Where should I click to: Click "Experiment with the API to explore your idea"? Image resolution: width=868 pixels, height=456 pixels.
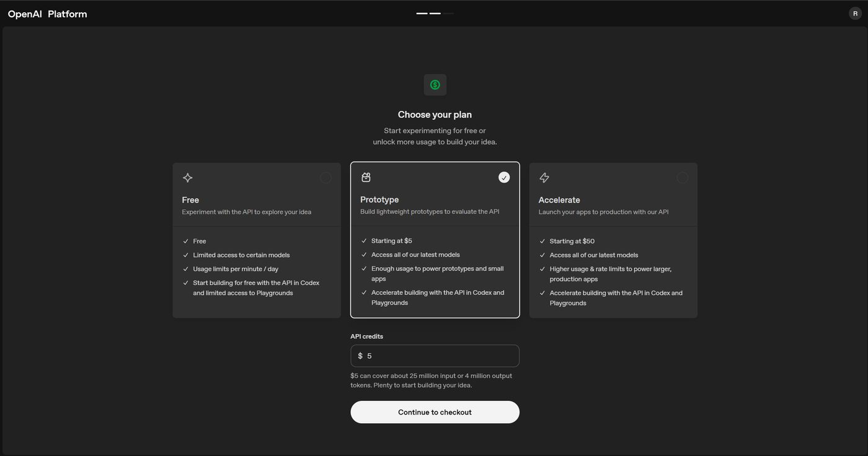247,212
